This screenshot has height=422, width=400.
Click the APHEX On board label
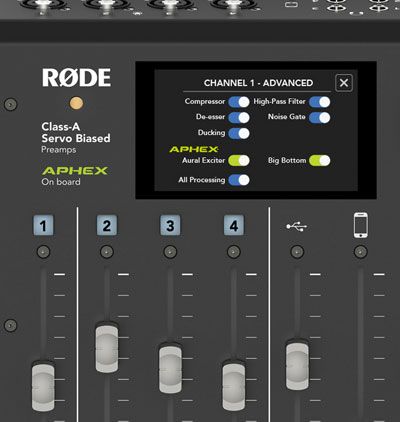(75, 176)
